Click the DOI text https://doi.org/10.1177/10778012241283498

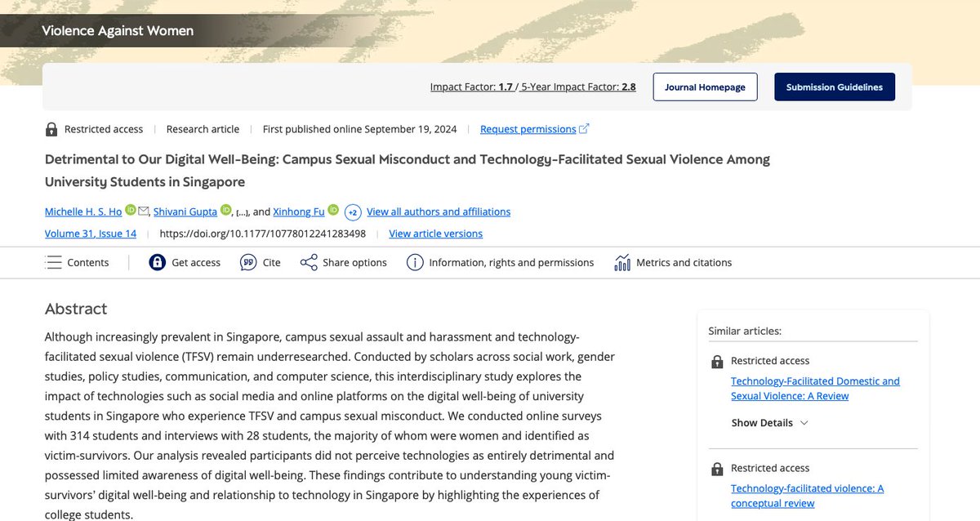(x=263, y=234)
